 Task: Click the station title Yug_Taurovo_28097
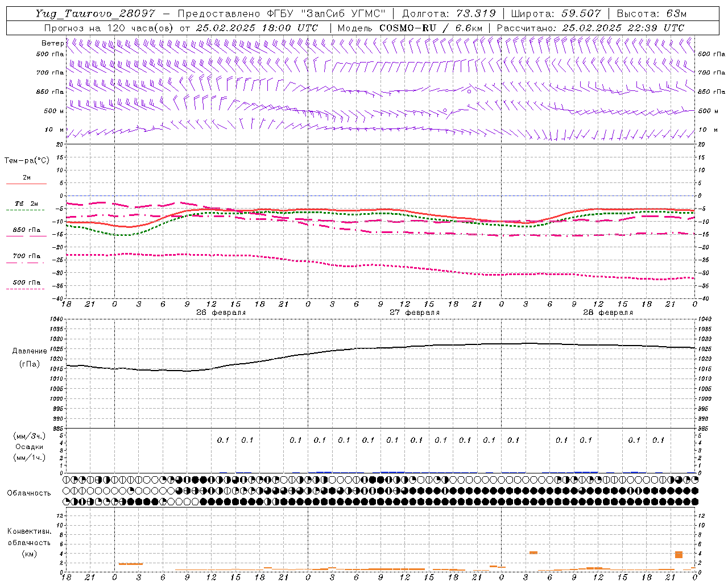96,14
